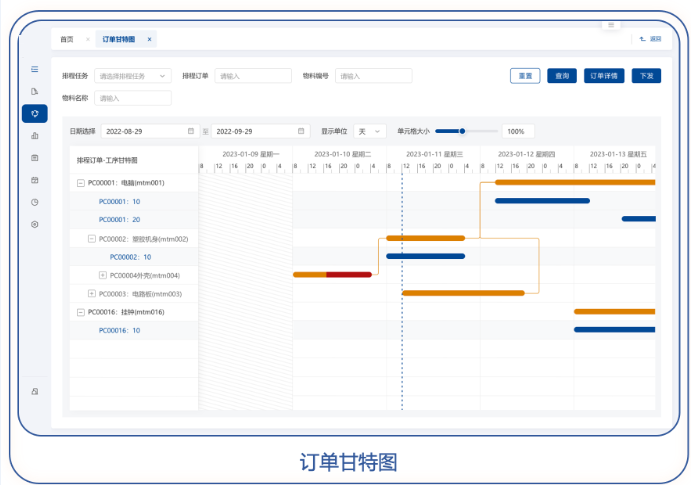The image size is (691, 485).
Task: Click the clock icon in sidebar
Action: point(34,202)
